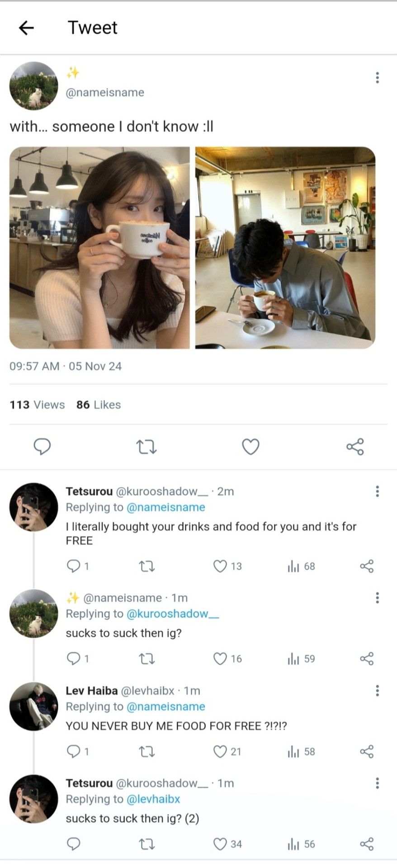Open the woman holding coffee cup photo
The image size is (397, 868).
click(99, 247)
